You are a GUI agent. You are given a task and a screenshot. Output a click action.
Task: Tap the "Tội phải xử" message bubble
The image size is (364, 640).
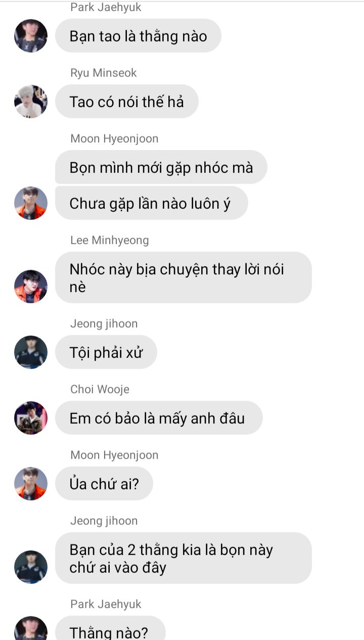tap(106, 352)
